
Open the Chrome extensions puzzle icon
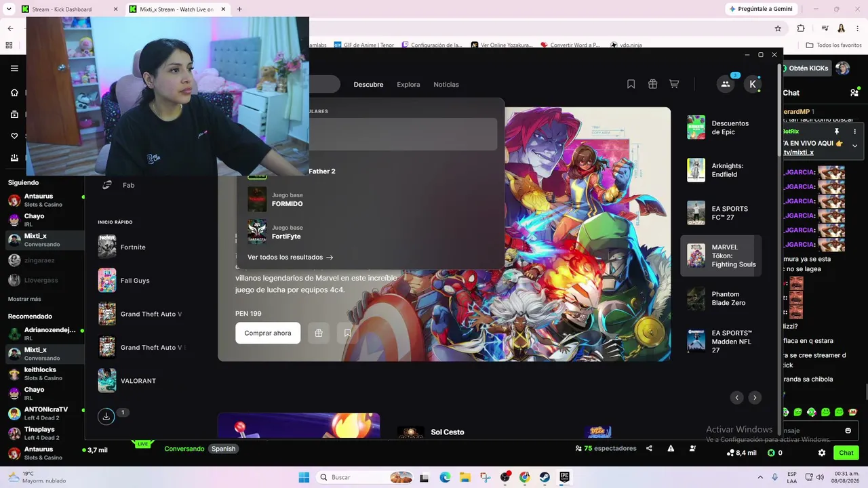click(801, 28)
